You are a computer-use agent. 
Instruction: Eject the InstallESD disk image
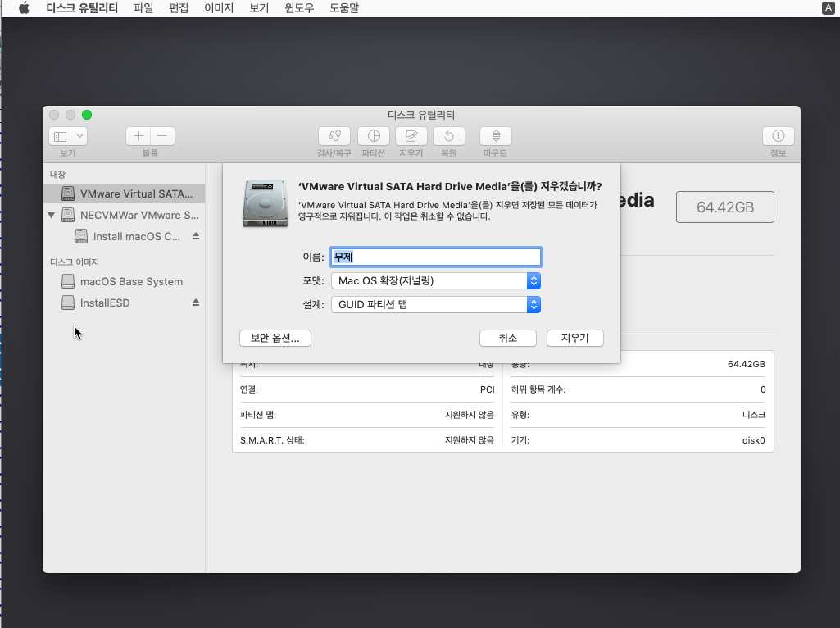pos(196,303)
